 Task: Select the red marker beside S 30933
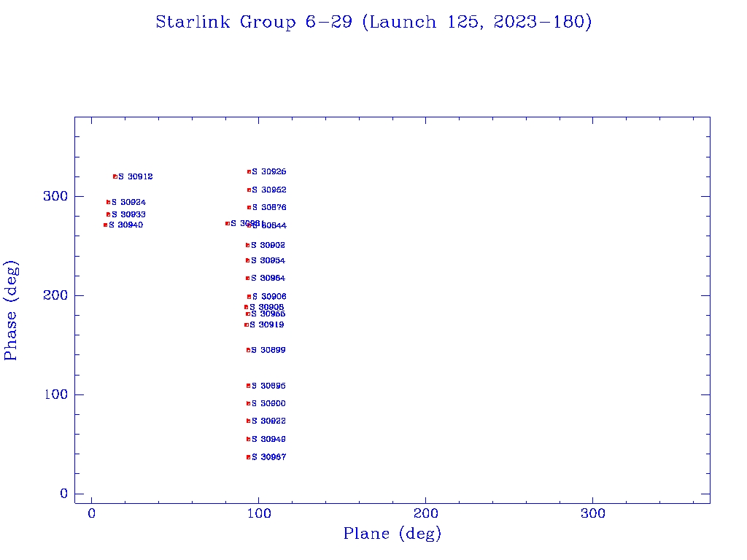[108, 215]
